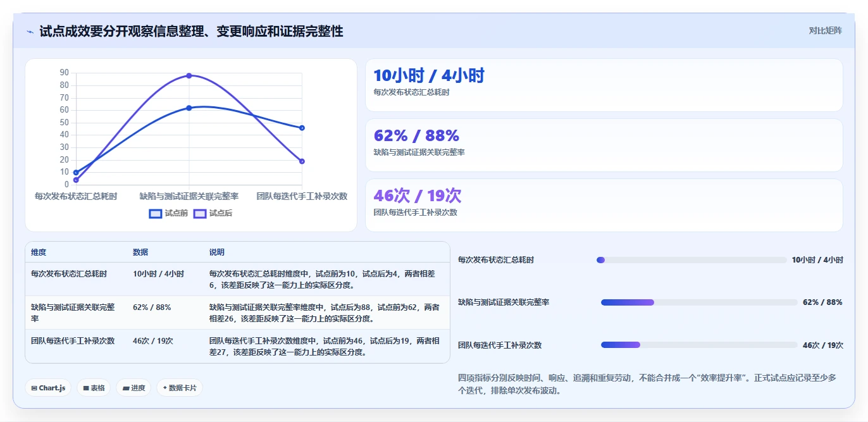The width and height of the screenshot is (868, 422).
Task: Click the description mentioning 相差27
Action: click(326, 346)
